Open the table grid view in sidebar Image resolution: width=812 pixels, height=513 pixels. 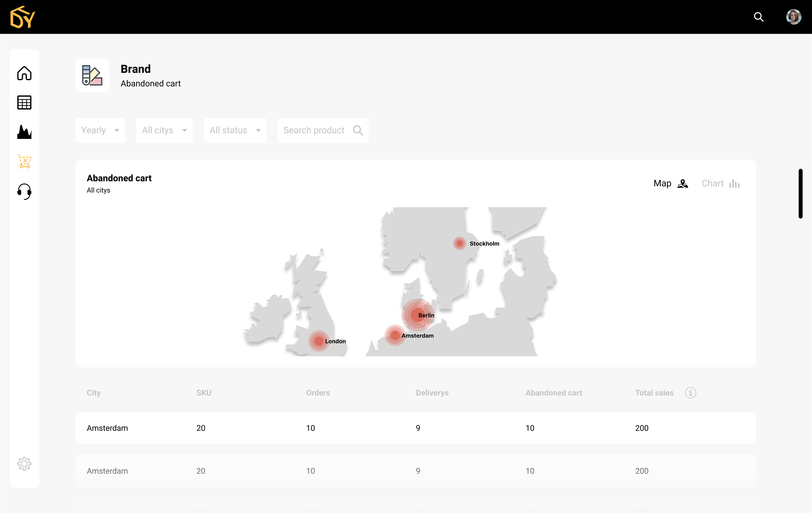pyautogui.click(x=24, y=102)
